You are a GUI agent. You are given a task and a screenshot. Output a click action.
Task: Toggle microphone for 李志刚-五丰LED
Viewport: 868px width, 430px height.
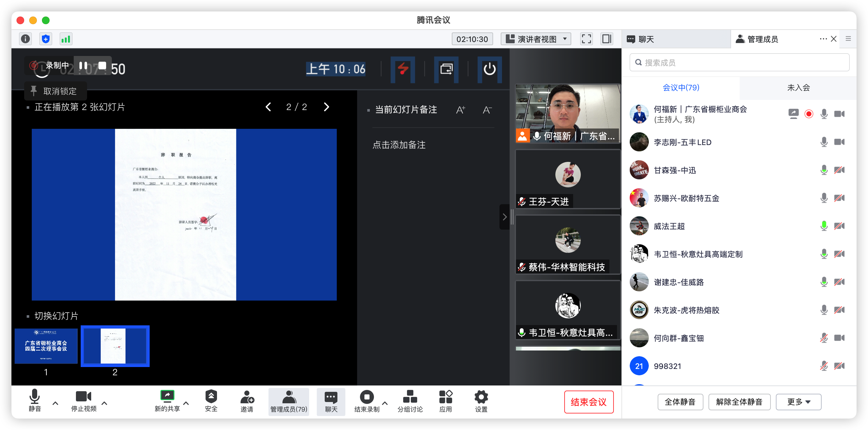[824, 142]
